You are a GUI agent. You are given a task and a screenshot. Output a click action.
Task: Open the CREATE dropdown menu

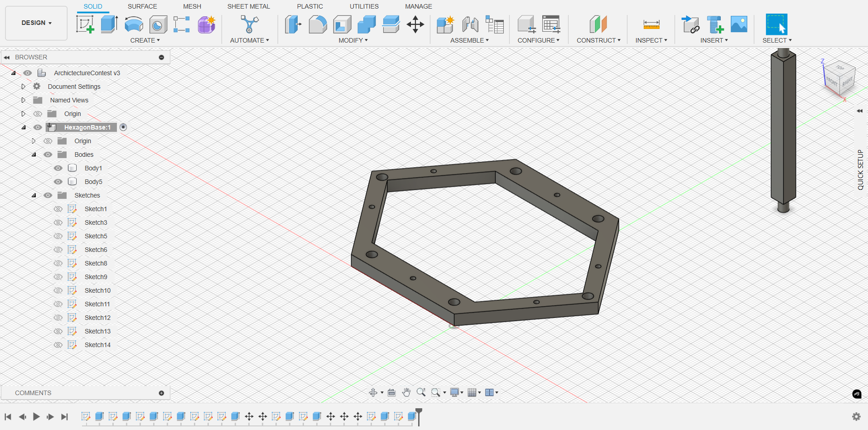click(x=145, y=40)
